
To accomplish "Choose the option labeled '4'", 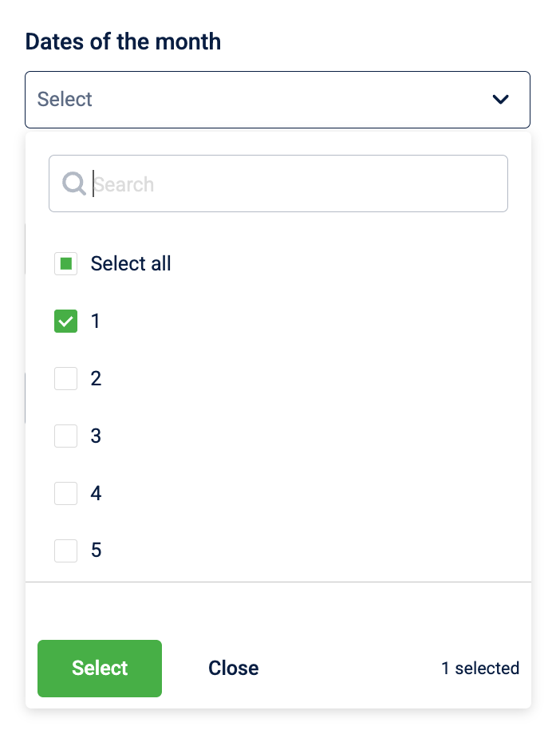I will [96, 494].
